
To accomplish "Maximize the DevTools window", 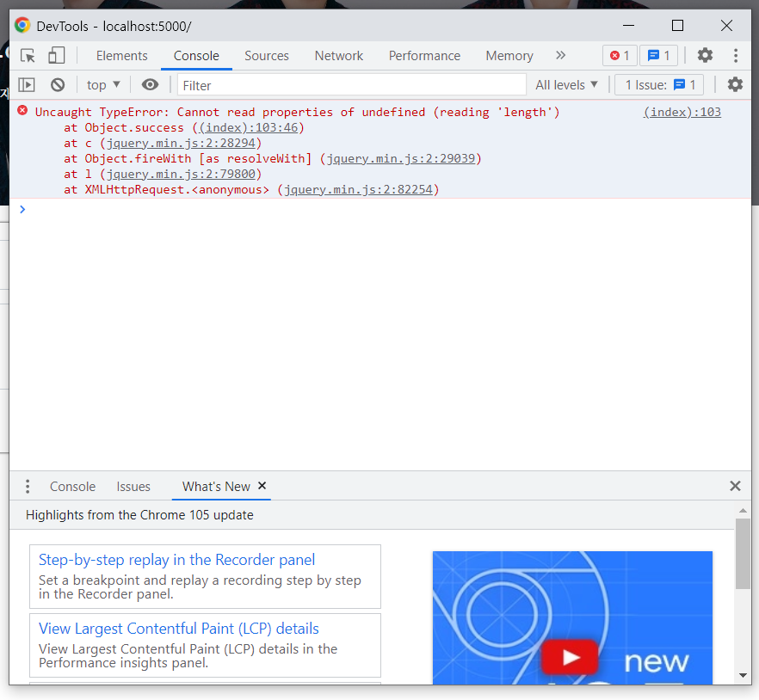I will (677, 25).
